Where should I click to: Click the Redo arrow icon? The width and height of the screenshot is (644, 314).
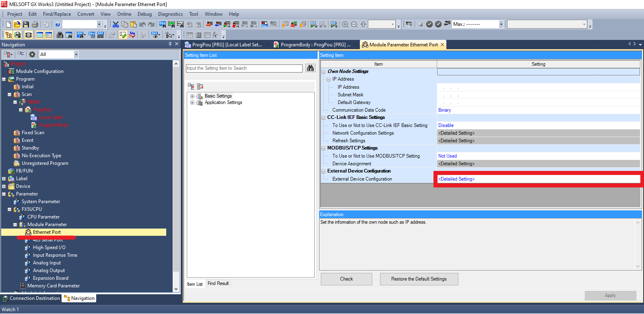(x=151, y=25)
